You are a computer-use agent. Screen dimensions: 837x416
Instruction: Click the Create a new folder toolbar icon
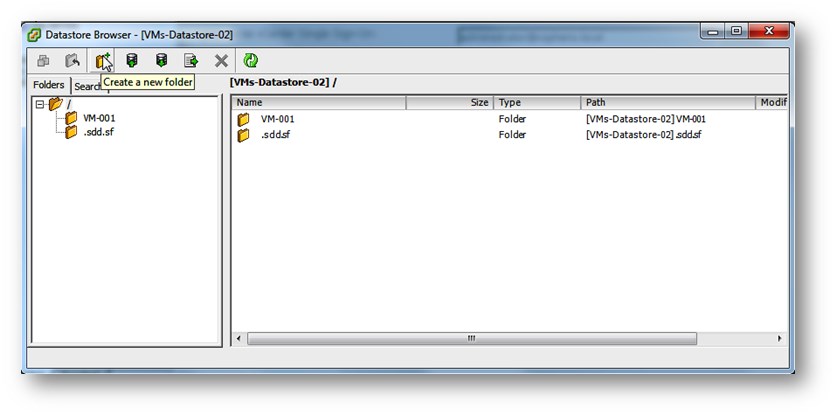102,61
